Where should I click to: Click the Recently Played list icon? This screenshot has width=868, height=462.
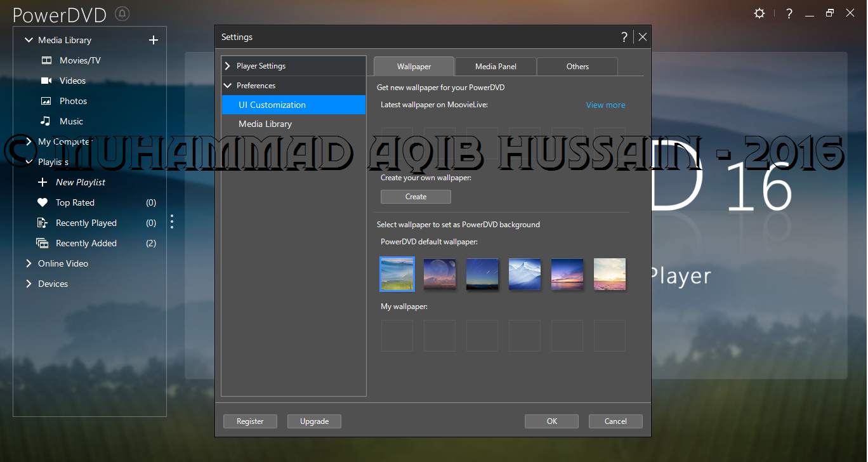click(x=43, y=223)
